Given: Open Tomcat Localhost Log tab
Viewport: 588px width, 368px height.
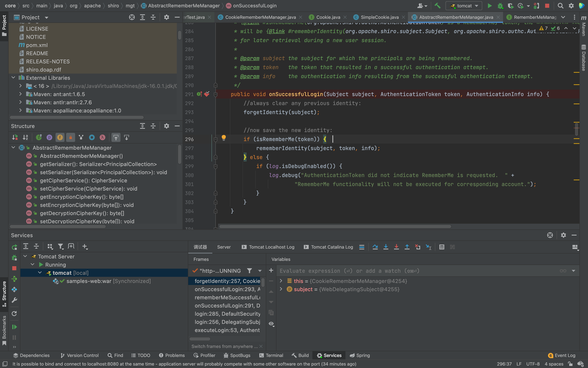Looking at the screenshot, I should [x=268, y=247].
